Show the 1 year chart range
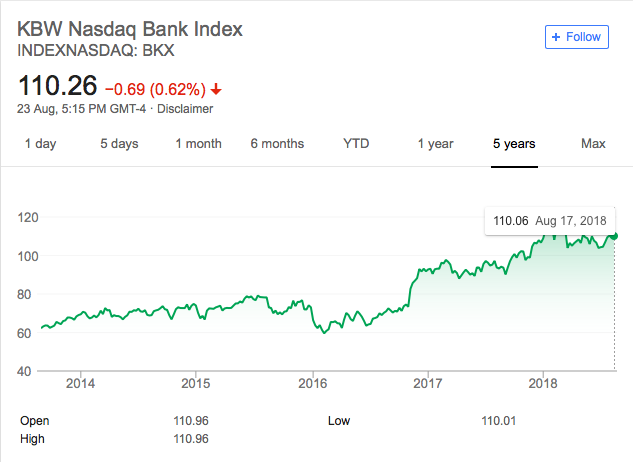 point(435,144)
